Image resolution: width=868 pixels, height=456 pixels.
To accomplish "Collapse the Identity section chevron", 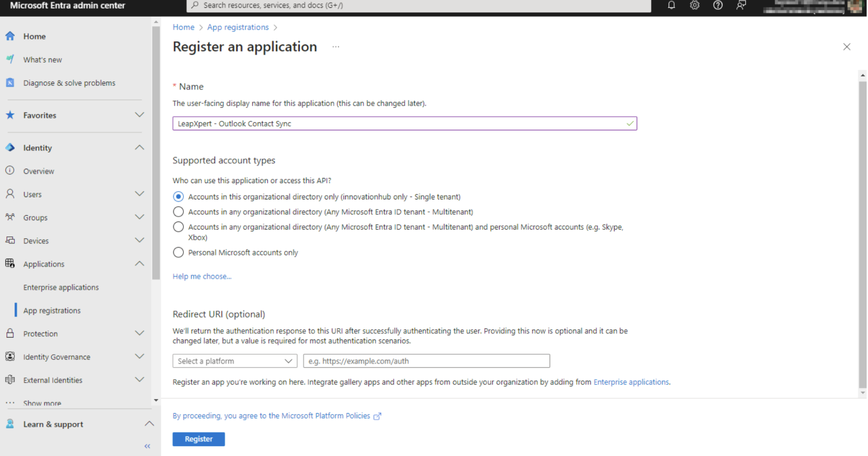I will 140,148.
